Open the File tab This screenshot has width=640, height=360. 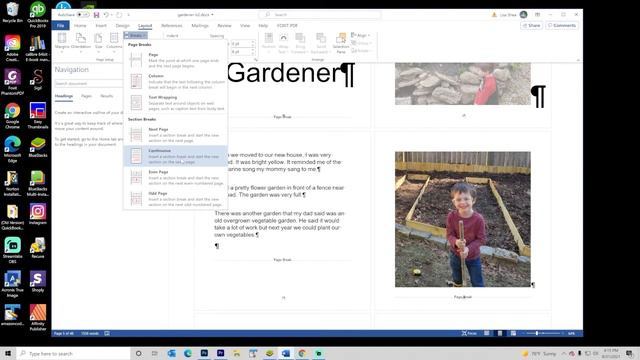(60, 25)
